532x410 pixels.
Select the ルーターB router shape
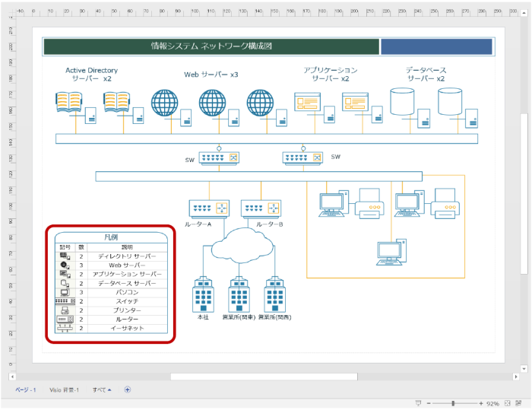click(261, 208)
